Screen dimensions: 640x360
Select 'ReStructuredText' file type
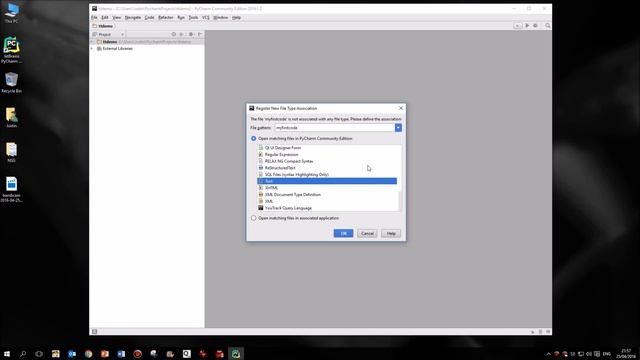pos(280,168)
